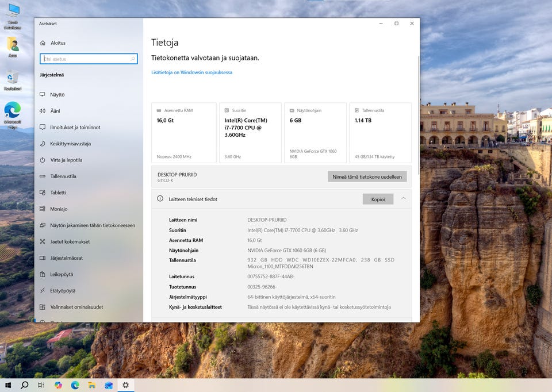Viewport: 552px width, 392px height.
Task: Collapse the Laitteen tekniset tiedot section
Action: tap(404, 199)
